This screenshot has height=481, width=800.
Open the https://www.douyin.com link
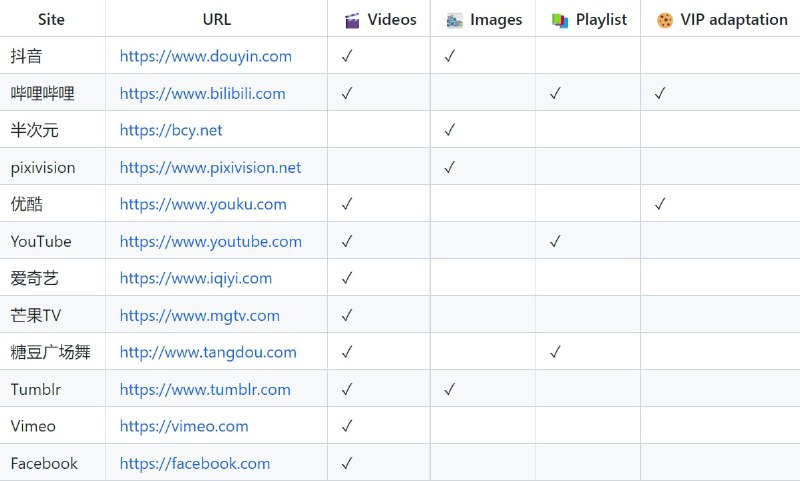coord(206,56)
